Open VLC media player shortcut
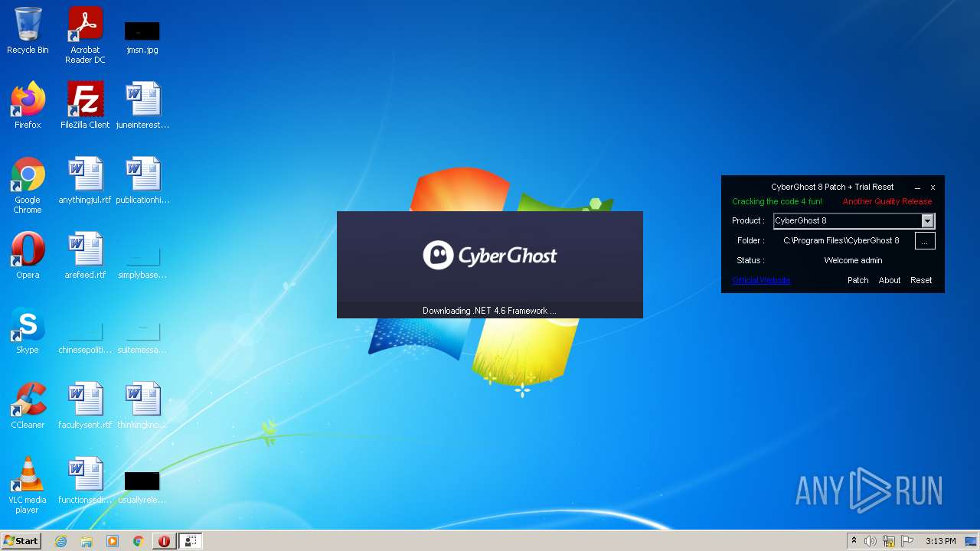 [28, 484]
